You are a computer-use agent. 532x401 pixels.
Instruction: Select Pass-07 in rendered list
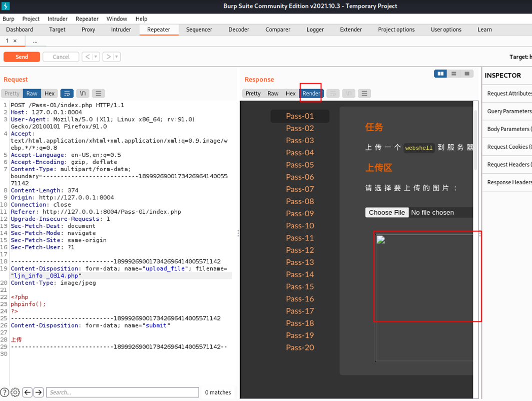300,189
